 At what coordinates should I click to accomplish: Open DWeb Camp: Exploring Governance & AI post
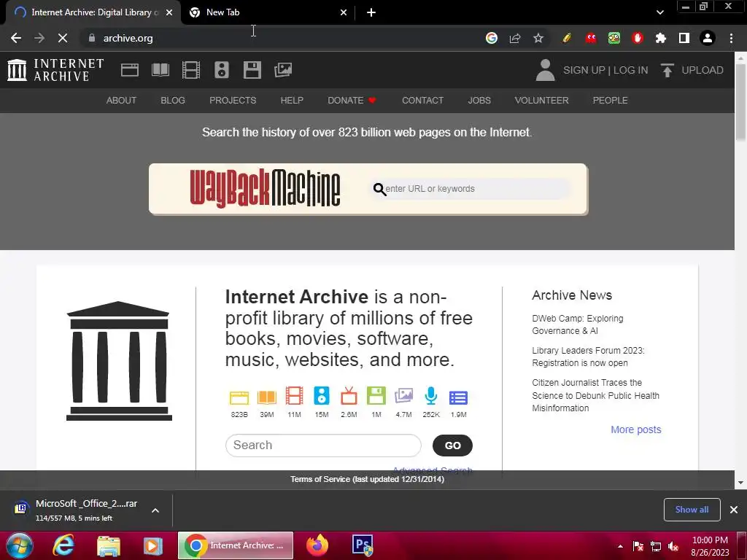coord(578,324)
